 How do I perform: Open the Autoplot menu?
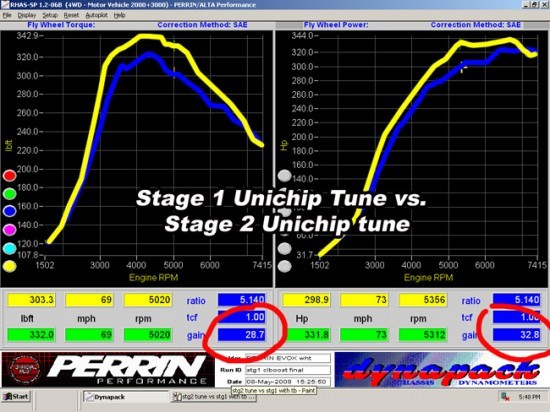coord(96,15)
